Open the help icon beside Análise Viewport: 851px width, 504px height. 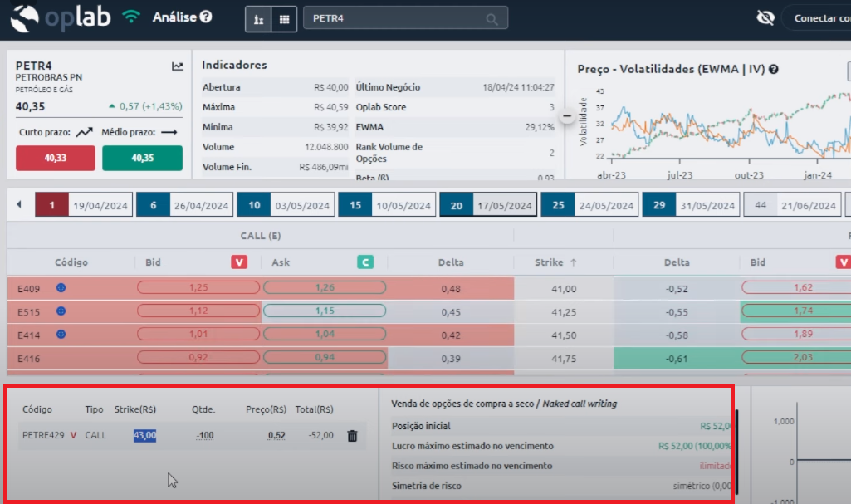(206, 17)
